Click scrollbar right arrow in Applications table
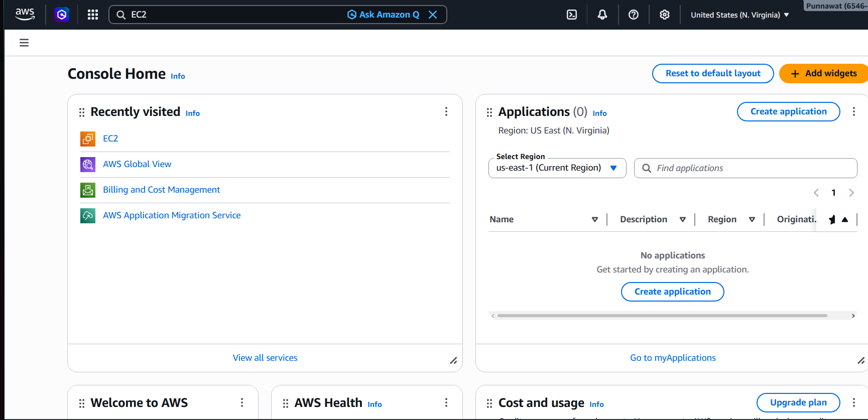Screen dimensions: 868x420 pos(853,316)
